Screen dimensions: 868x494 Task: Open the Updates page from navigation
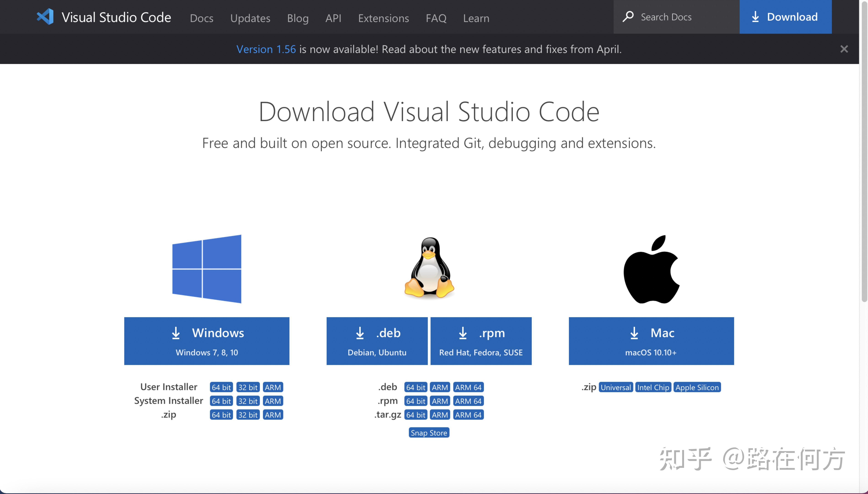[x=250, y=18]
